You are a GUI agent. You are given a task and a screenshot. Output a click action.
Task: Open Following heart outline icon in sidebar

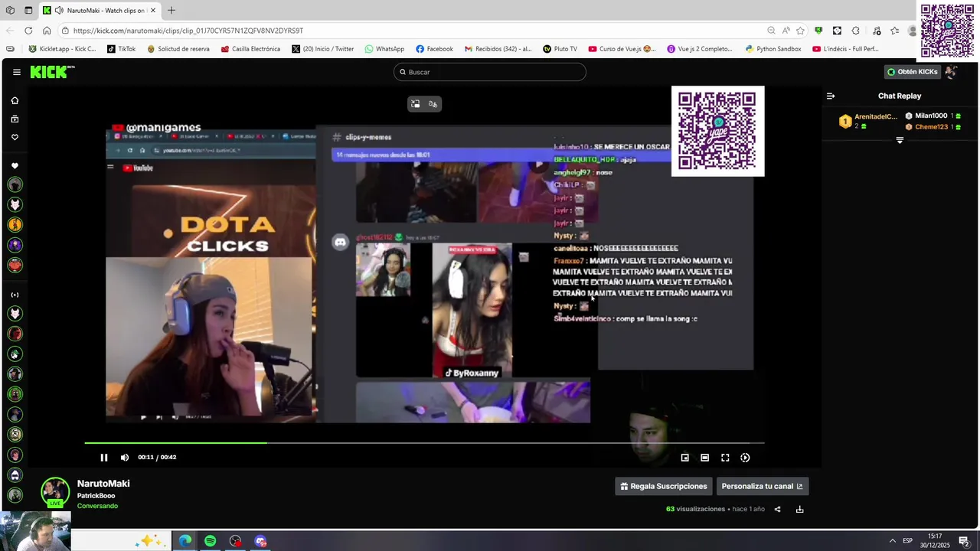point(15,137)
